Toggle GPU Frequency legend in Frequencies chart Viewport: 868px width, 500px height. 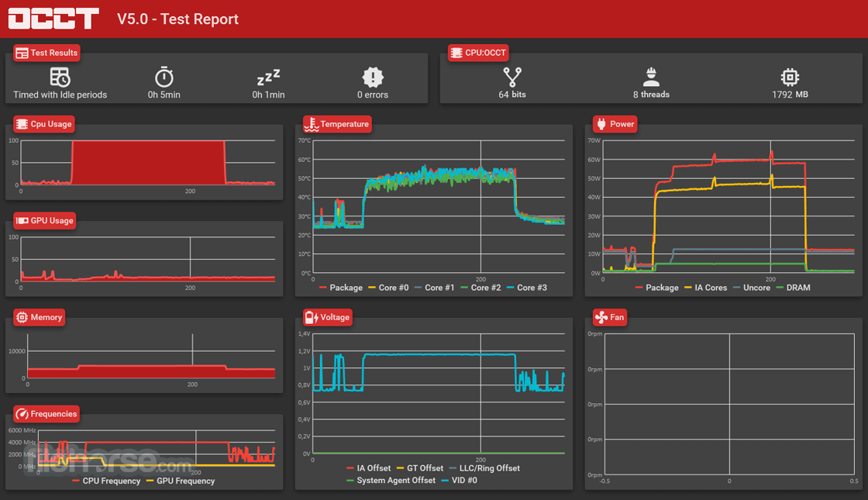181,481
